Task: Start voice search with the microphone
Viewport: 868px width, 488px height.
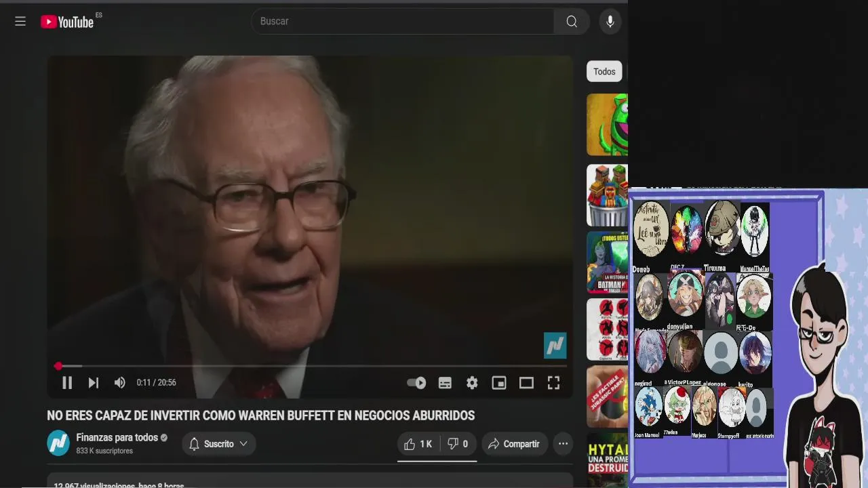Action: [x=610, y=22]
